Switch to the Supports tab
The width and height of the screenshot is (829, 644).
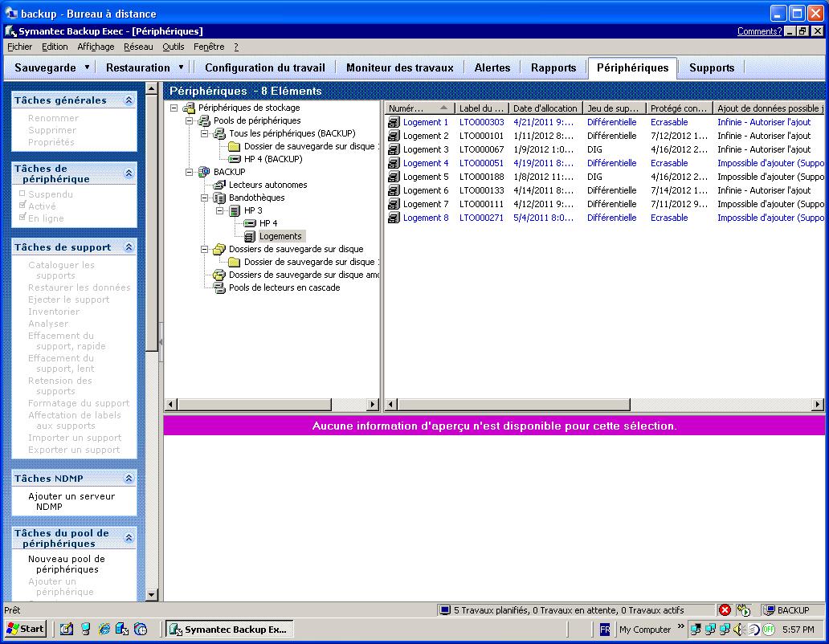pyautogui.click(x=712, y=67)
